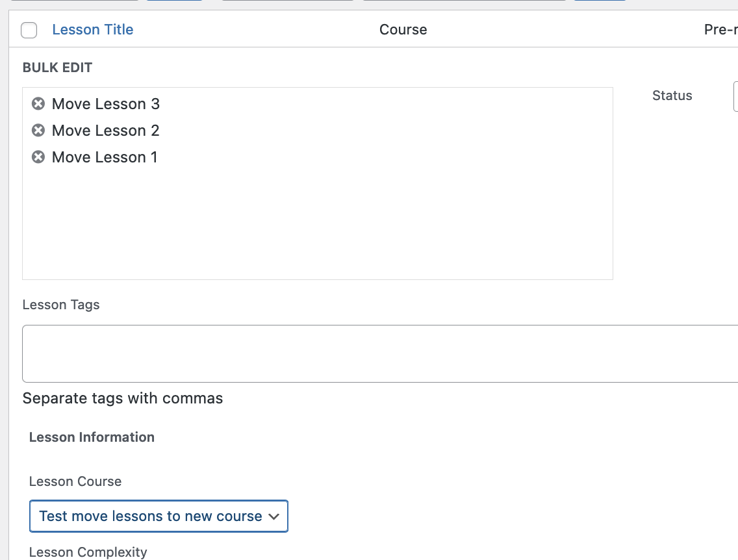Remove "Move Lesson 1" from the bulk edit list
This screenshot has width=738, height=560.
coord(38,157)
